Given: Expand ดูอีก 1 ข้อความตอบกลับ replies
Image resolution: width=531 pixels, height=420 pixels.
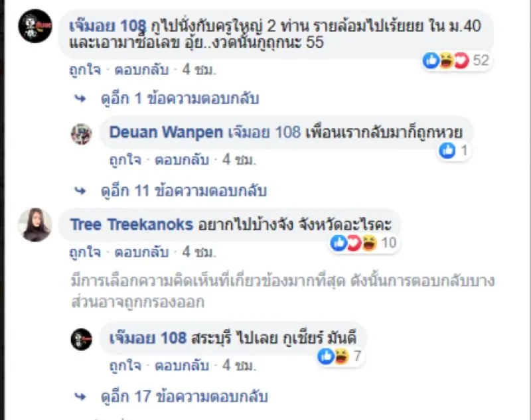Looking at the screenshot, I should coord(180,98).
